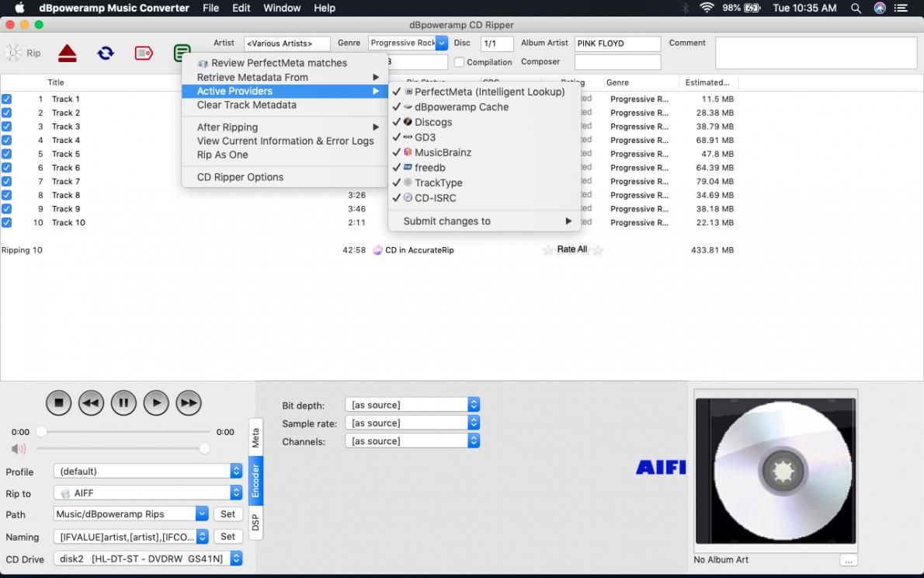Select CD Ripper Options menu entry

pos(240,177)
